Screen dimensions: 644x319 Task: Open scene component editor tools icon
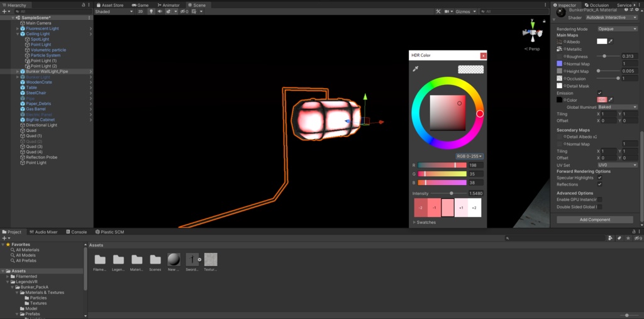pyautogui.click(x=438, y=11)
